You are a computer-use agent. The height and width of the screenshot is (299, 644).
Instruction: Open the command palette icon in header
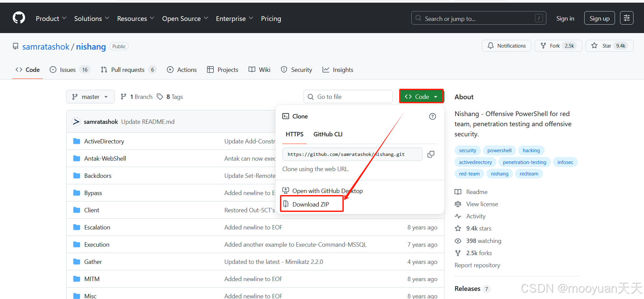click(x=627, y=18)
